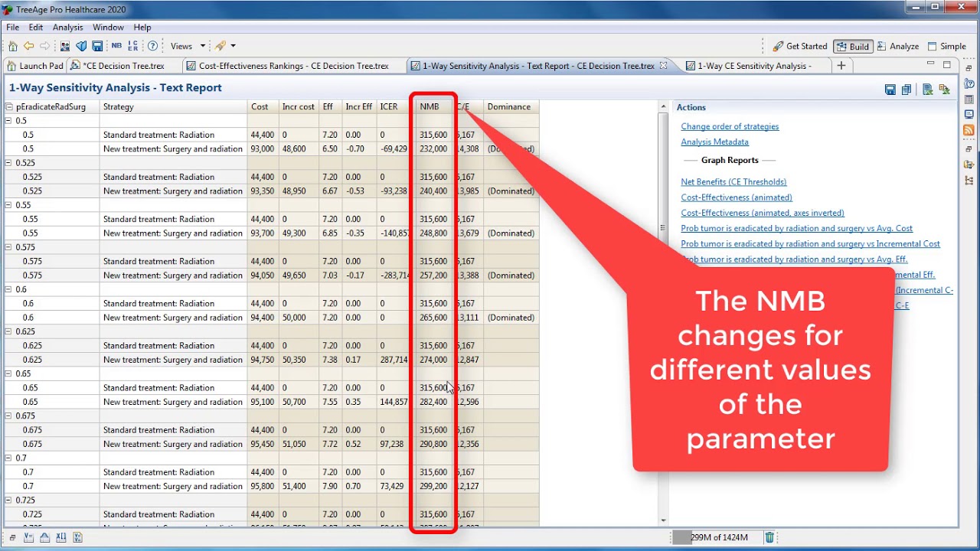Open the calculator icon in right sidebar
This screenshot has height=551, width=980.
coord(969,99)
